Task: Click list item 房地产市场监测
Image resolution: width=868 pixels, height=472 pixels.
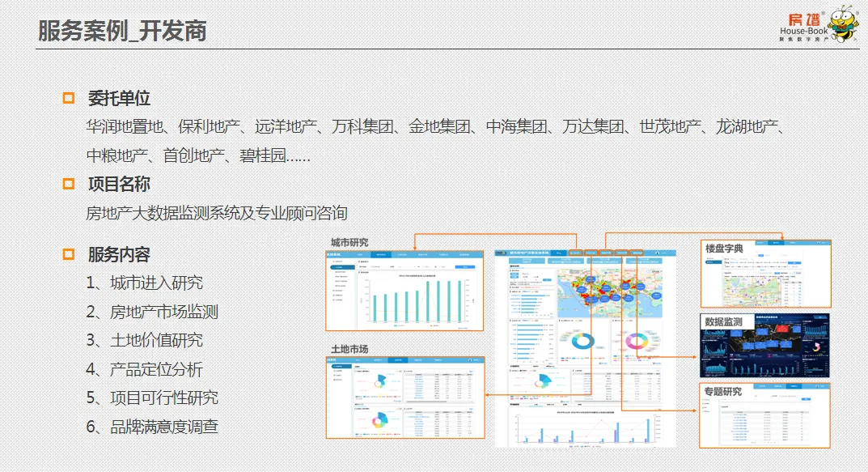Action: click(x=164, y=312)
